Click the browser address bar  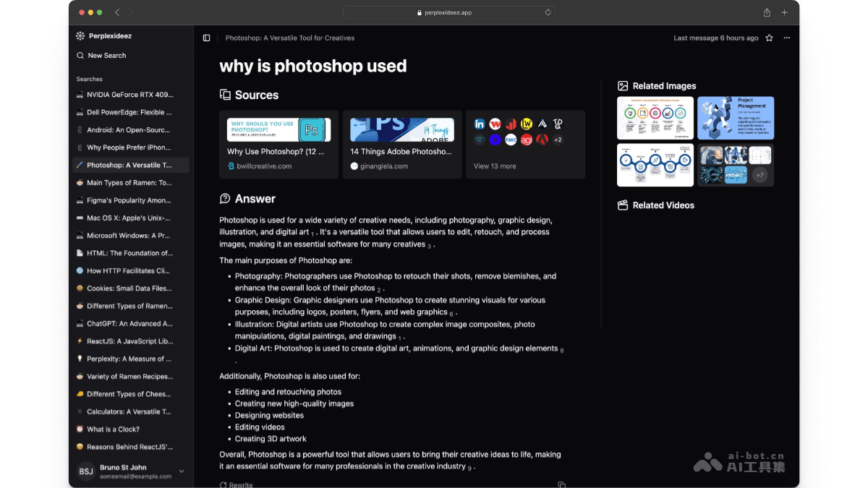pyautogui.click(x=448, y=12)
